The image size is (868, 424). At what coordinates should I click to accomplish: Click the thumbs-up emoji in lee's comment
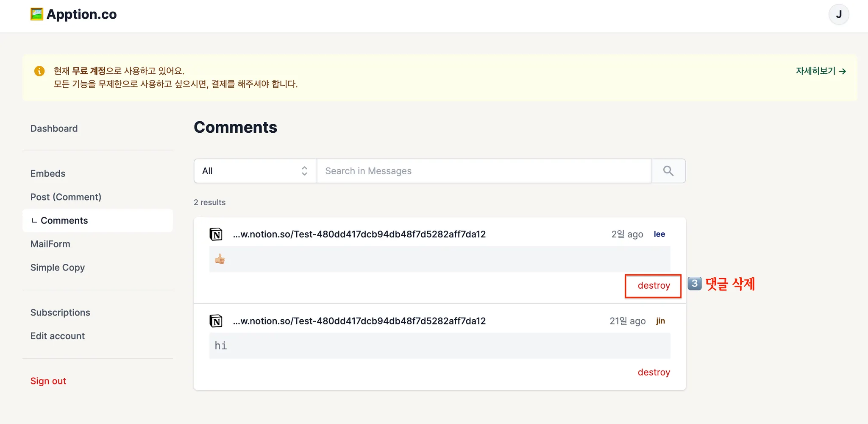pyautogui.click(x=220, y=259)
